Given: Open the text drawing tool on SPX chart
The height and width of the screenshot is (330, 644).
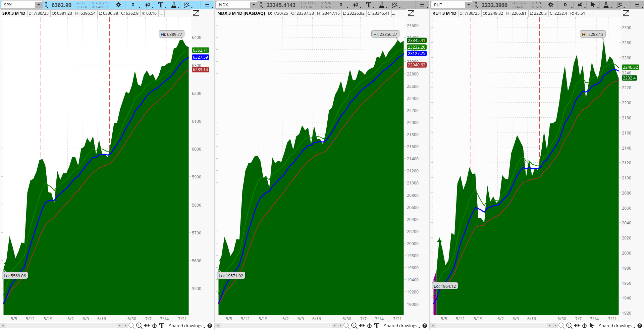Looking at the screenshot, I should point(161,5).
